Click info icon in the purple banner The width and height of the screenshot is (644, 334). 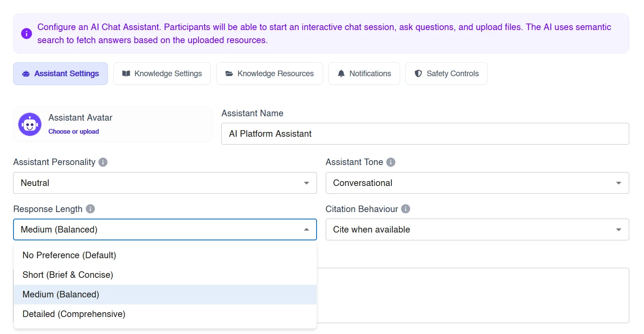coord(27,34)
